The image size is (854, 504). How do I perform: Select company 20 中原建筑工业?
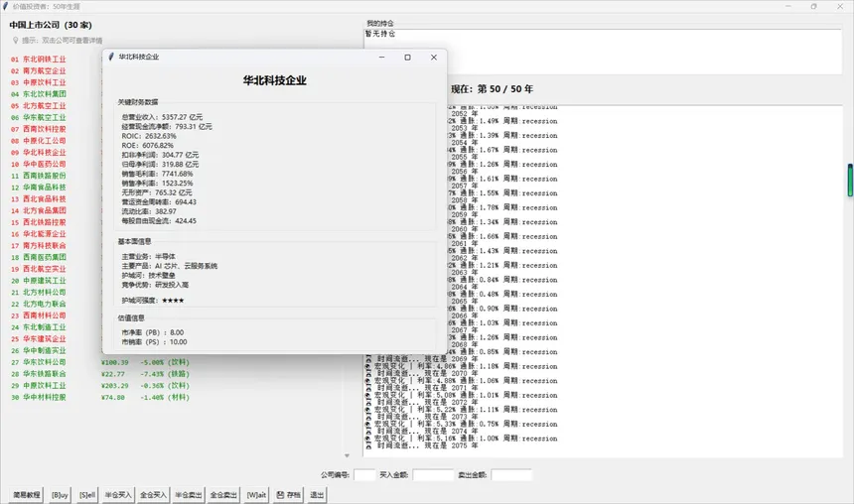coord(39,281)
